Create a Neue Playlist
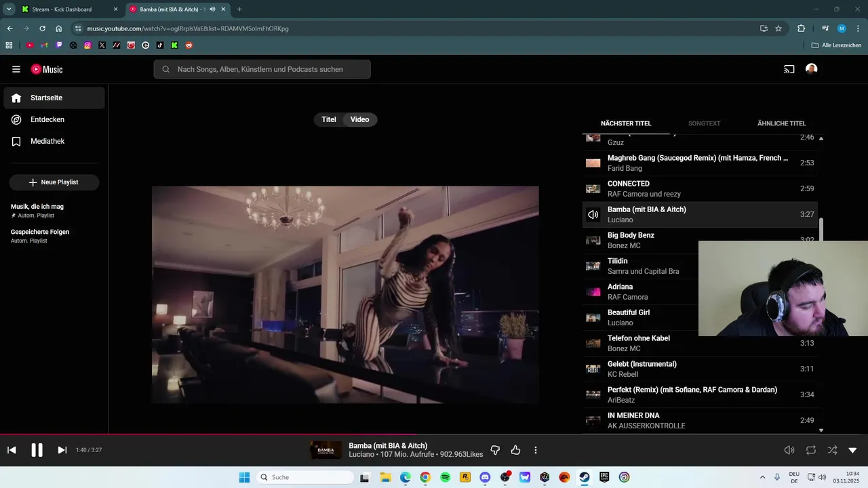 click(x=54, y=182)
